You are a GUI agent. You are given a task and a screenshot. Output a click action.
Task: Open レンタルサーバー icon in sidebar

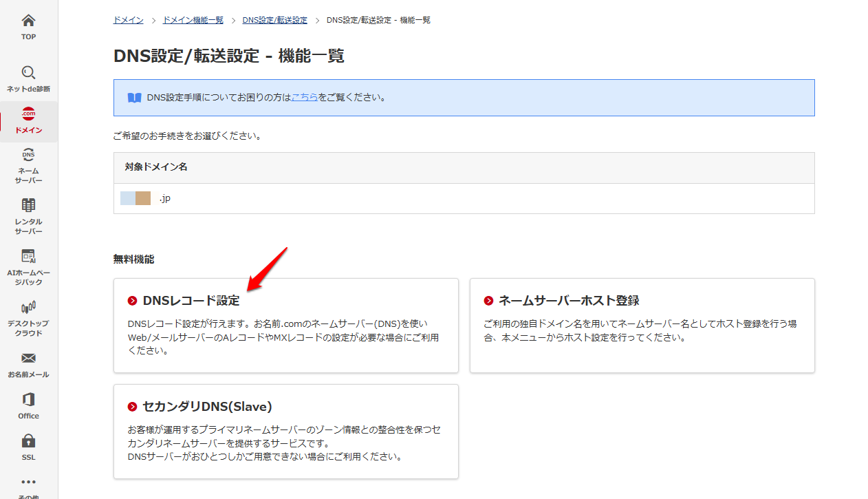(28, 205)
